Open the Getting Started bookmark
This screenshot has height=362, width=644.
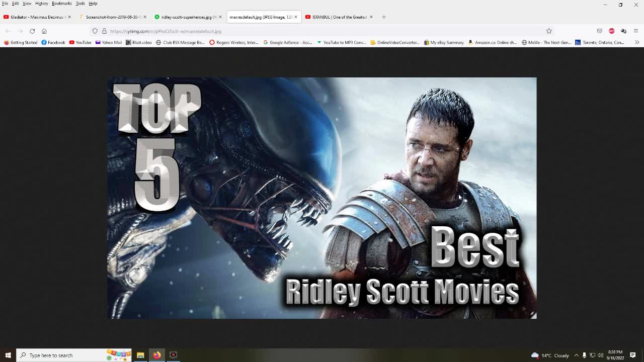pyautogui.click(x=21, y=43)
